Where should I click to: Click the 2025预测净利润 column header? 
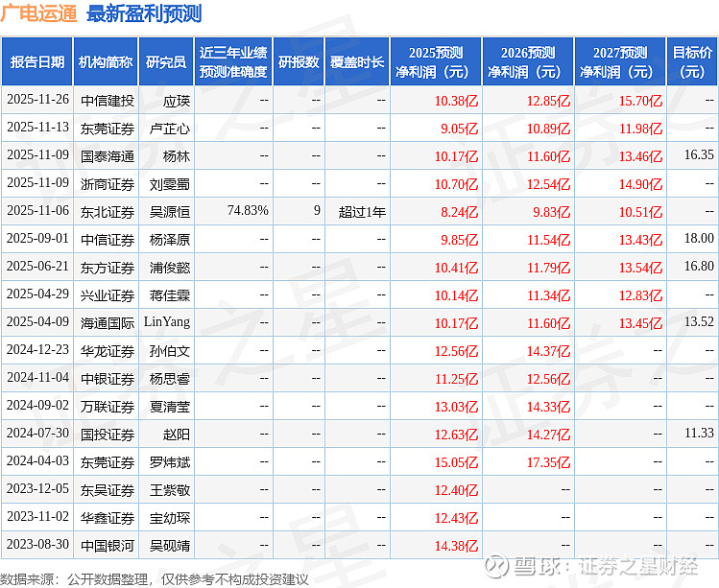pyautogui.click(x=436, y=61)
